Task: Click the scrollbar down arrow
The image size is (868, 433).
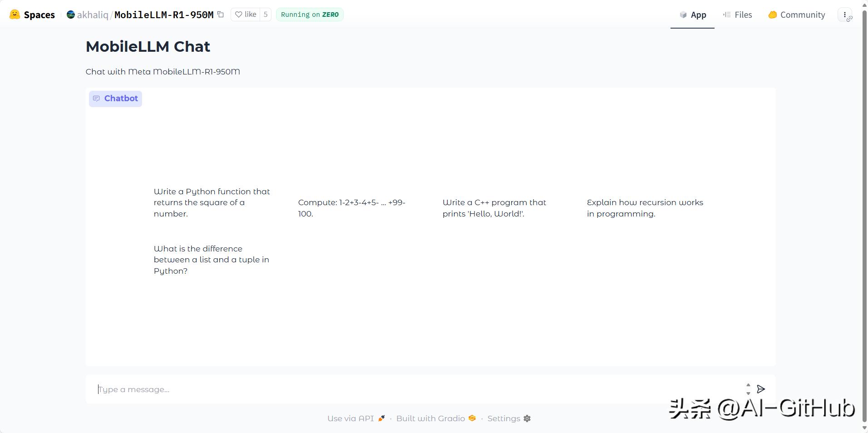Action: coord(864,428)
